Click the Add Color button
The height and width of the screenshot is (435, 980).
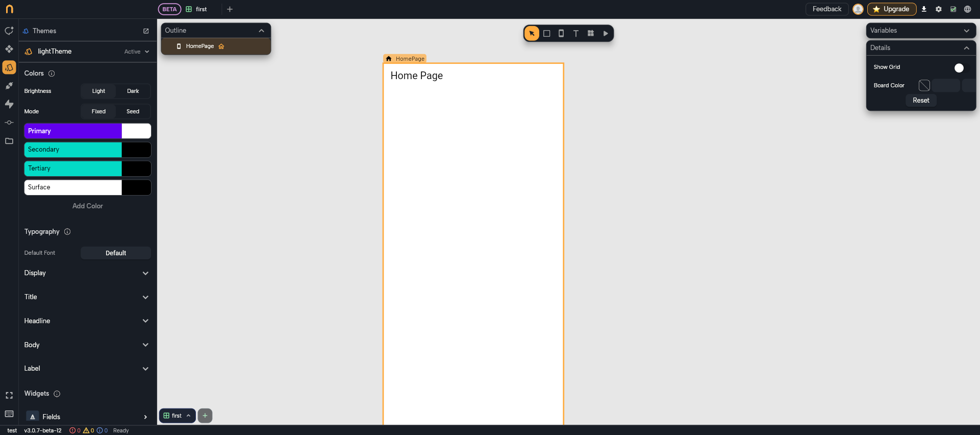click(88, 206)
